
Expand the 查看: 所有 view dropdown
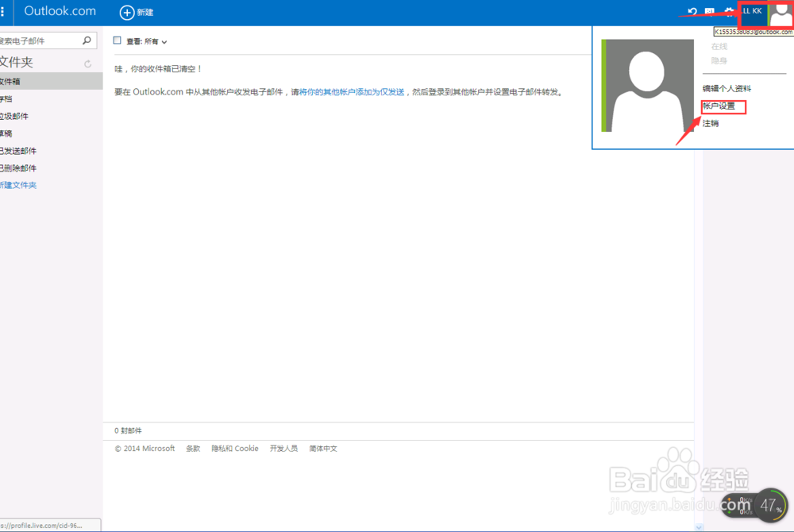click(x=146, y=41)
